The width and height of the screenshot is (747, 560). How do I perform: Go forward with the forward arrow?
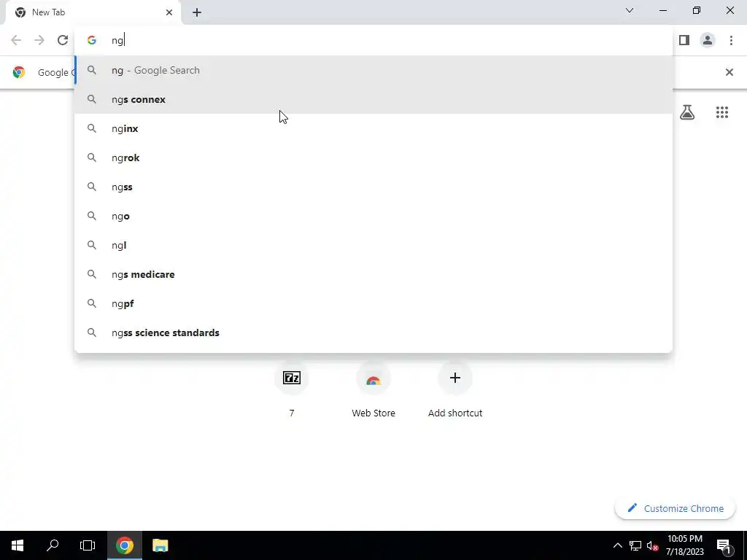point(39,40)
